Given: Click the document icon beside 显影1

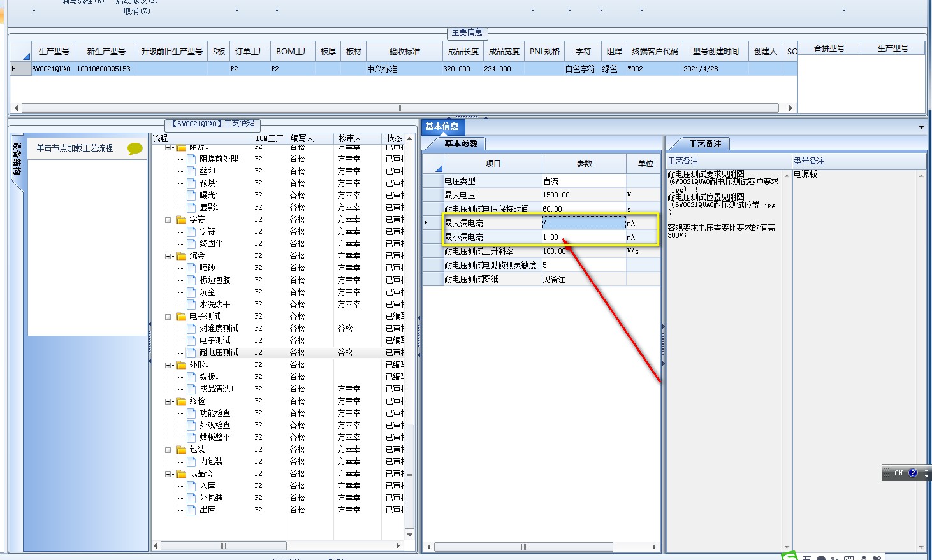Looking at the screenshot, I should (191, 207).
